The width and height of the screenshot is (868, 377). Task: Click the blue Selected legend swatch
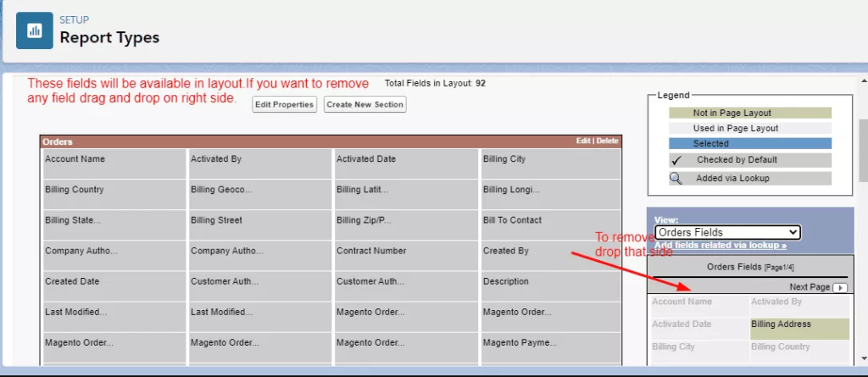[750, 143]
